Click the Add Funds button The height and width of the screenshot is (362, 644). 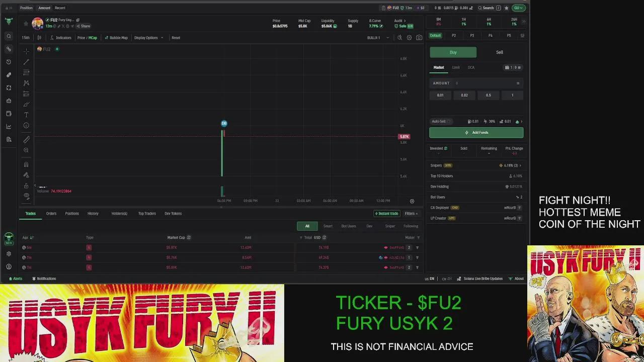click(x=476, y=133)
